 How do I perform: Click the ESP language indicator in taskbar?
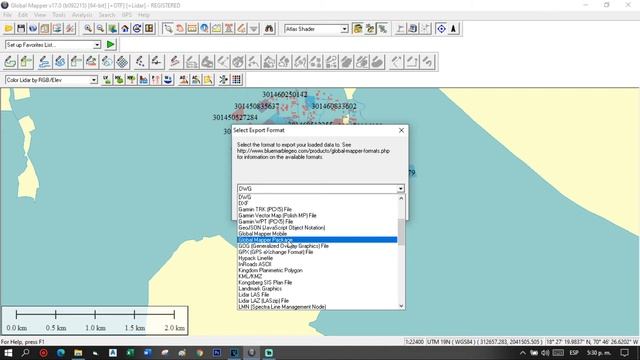click(574, 353)
